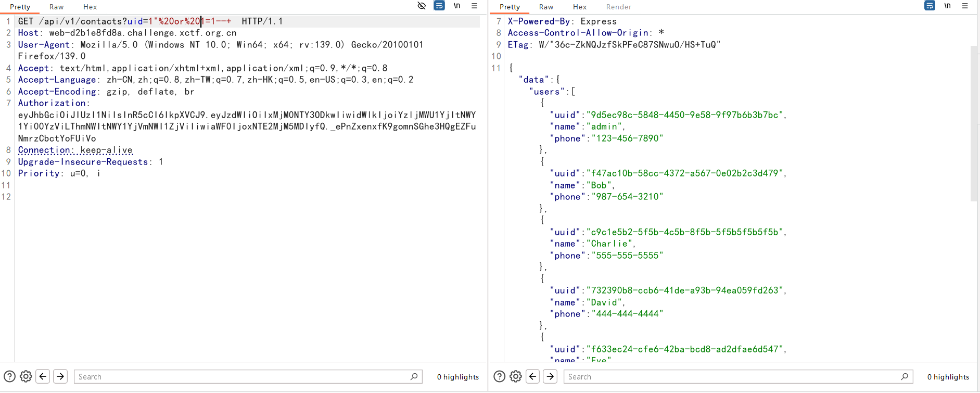Click phone value "555-555-5555"
Image resolution: width=980 pixels, height=393 pixels.
click(x=625, y=256)
